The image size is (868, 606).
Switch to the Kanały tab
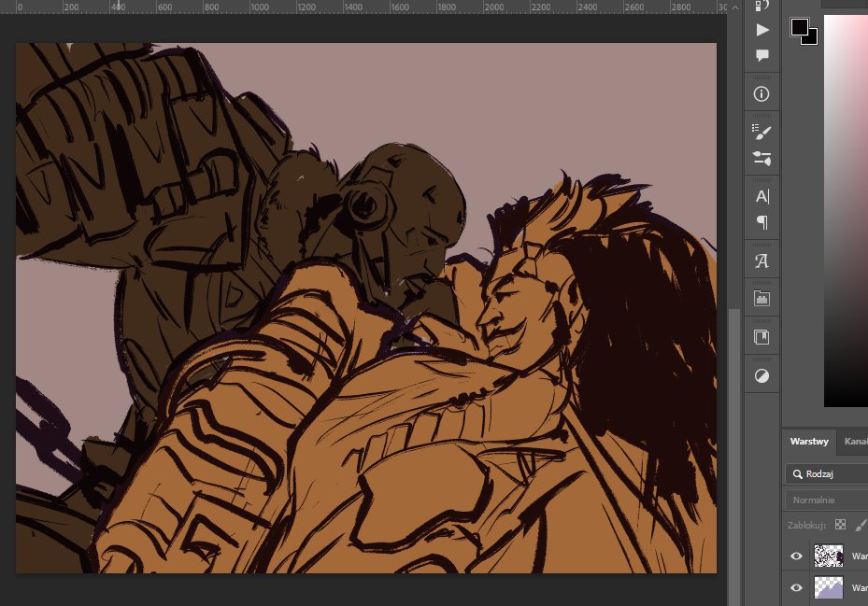point(855,441)
